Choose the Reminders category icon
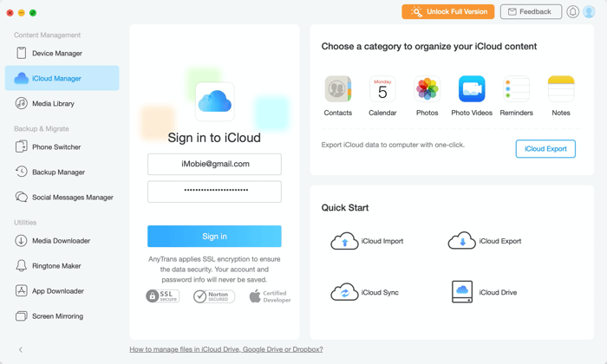The image size is (607, 364). pyautogui.click(x=517, y=89)
